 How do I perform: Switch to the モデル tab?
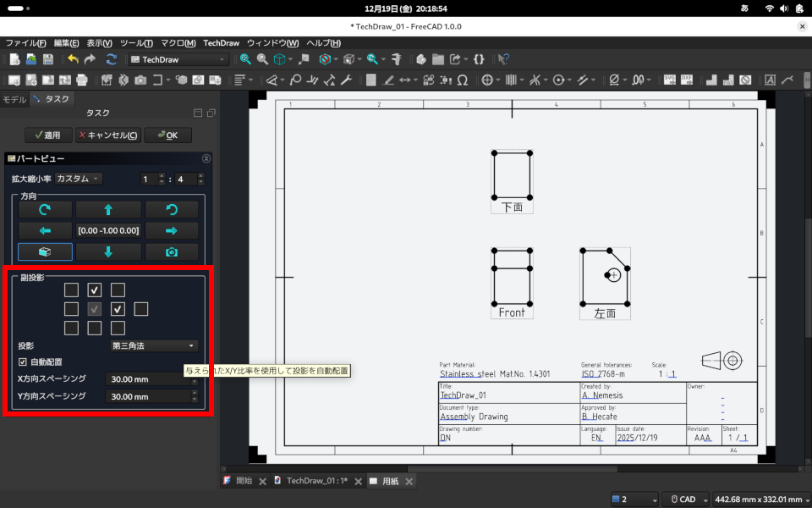click(14, 99)
